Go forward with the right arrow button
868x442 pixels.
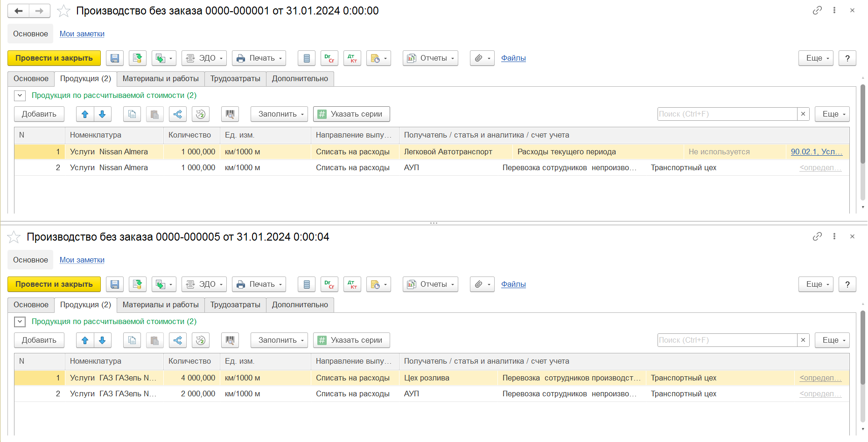(40, 11)
